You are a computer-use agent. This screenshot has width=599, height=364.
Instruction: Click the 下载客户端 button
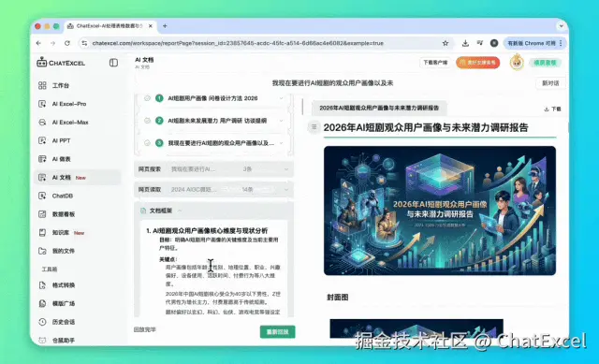(435, 63)
